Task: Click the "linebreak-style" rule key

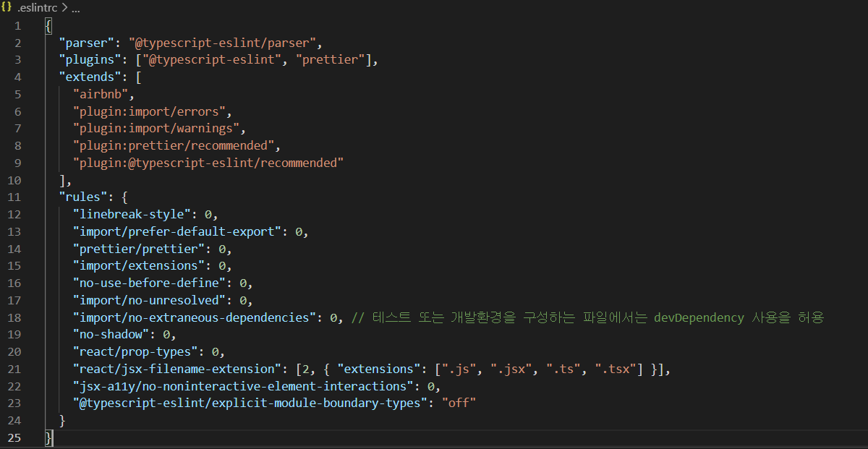Action: coord(132,215)
